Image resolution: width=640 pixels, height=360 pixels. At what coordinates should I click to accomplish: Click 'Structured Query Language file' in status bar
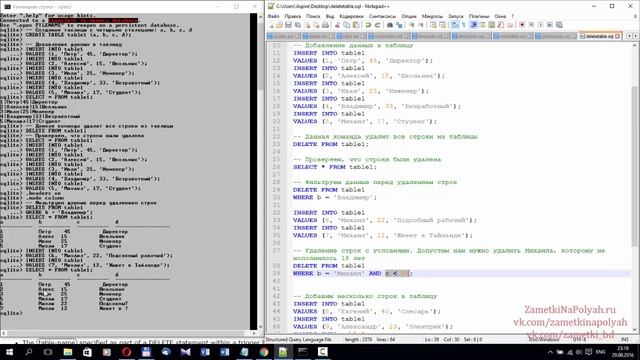tap(298, 340)
